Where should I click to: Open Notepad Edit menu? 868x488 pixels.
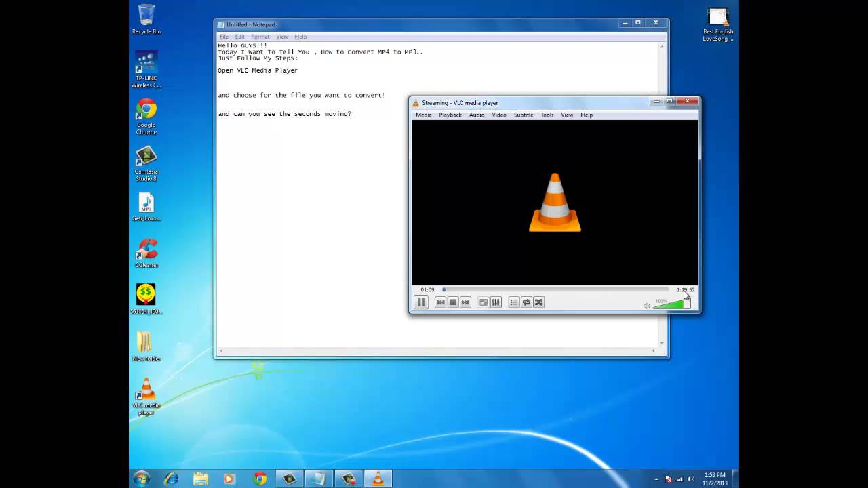click(x=240, y=37)
